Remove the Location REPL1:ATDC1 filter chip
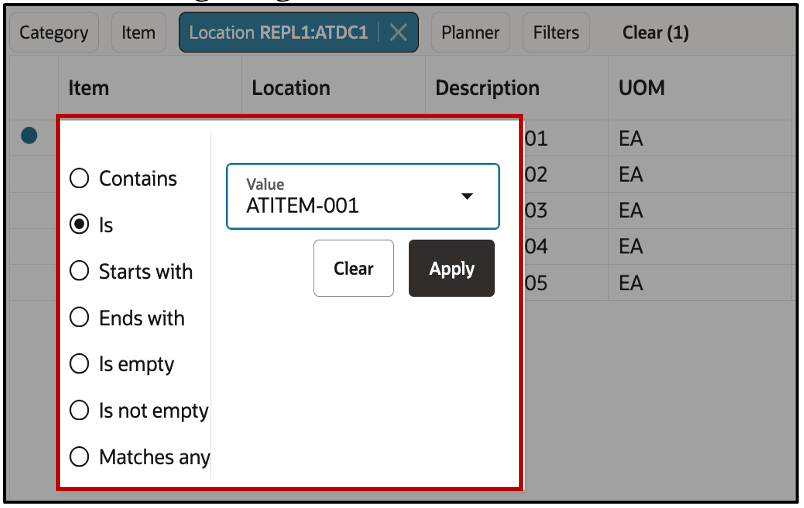The width and height of the screenshot is (804, 508). point(398,33)
